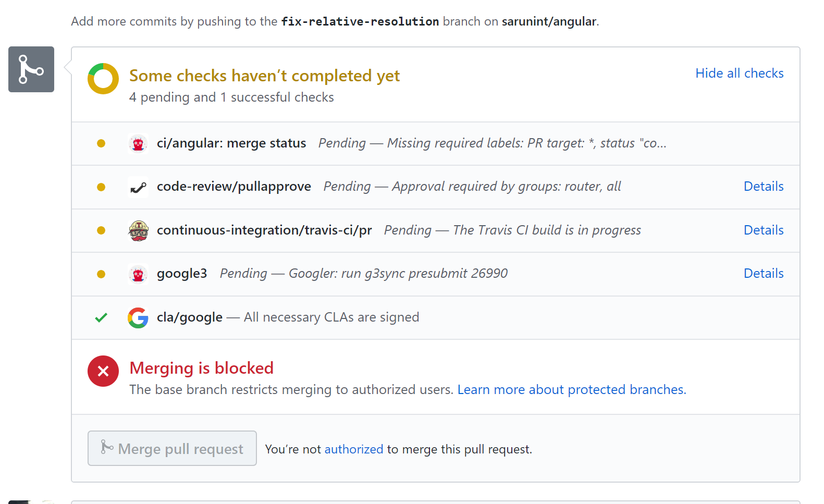Click the yellow pending dot beside google3

click(x=101, y=274)
